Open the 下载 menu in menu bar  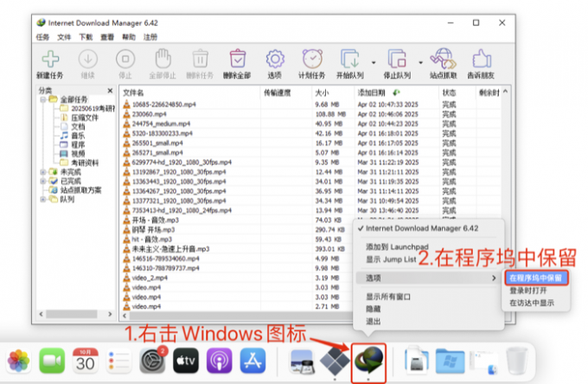point(86,38)
